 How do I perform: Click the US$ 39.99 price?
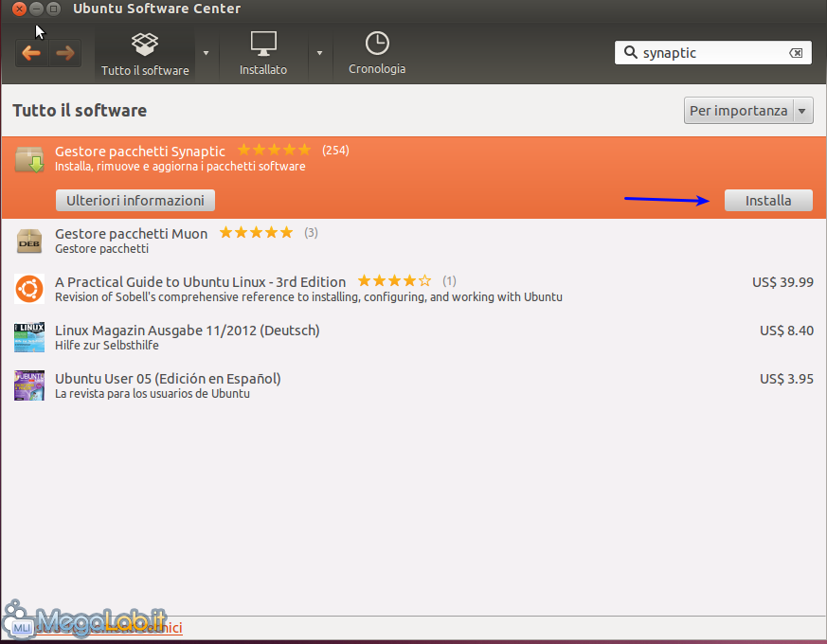[x=782, y=282]
